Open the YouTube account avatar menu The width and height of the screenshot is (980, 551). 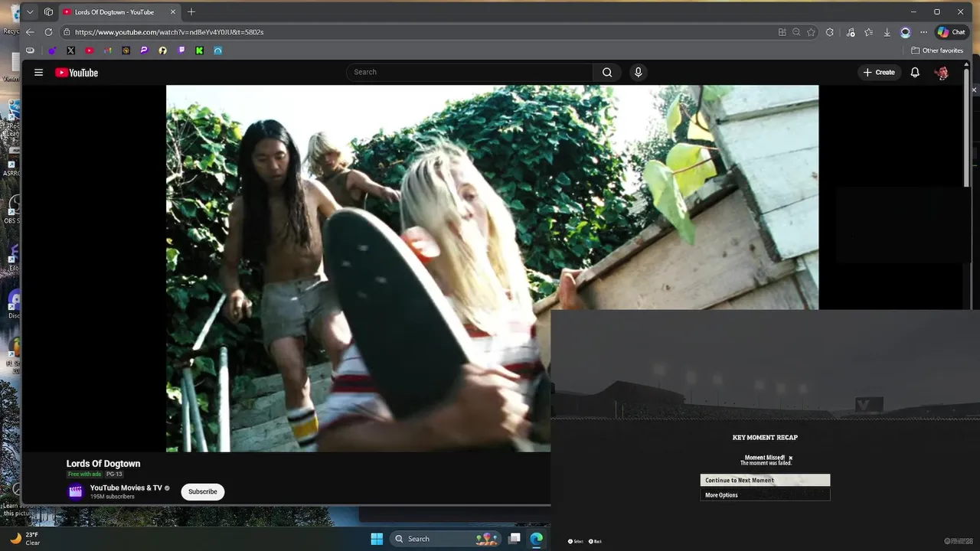point(942,72)
